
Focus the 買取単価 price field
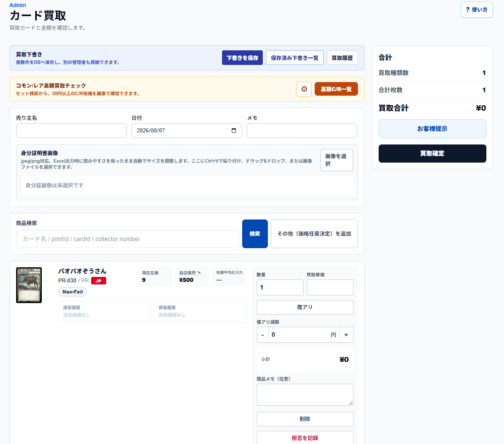pos(330,287)
